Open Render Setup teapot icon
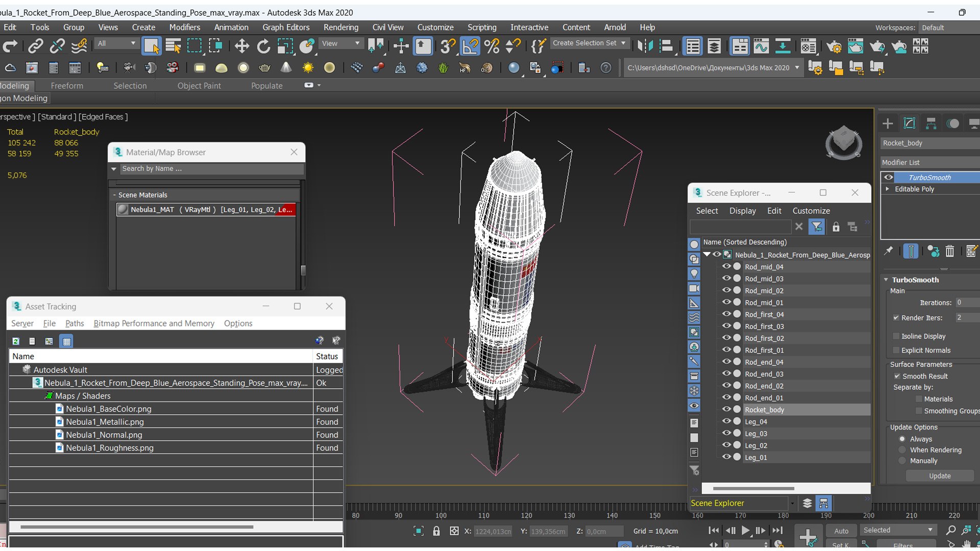Image resolution: width=980 pixels, height=551 pixels. coord(834,46)
